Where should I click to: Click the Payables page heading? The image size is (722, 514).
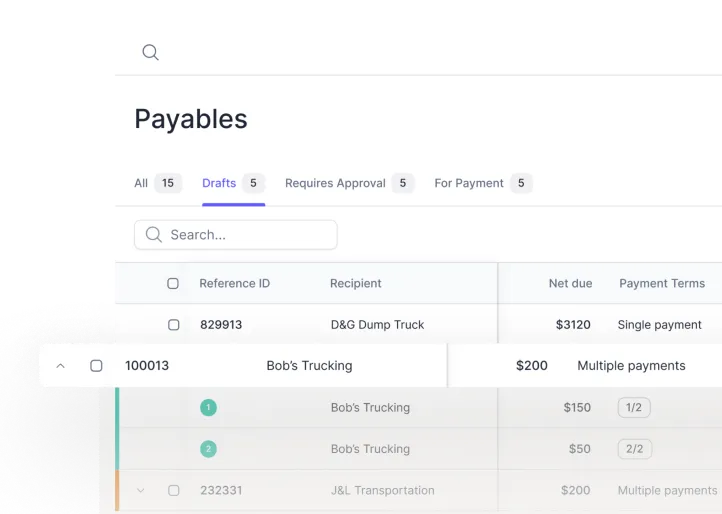coord(191,119)
